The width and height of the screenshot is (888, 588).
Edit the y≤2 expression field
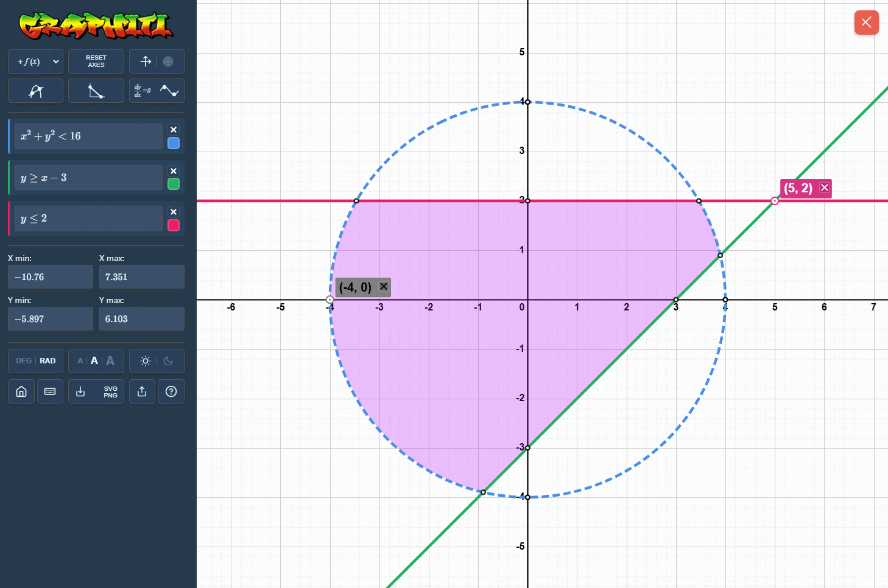coord(88,219)
